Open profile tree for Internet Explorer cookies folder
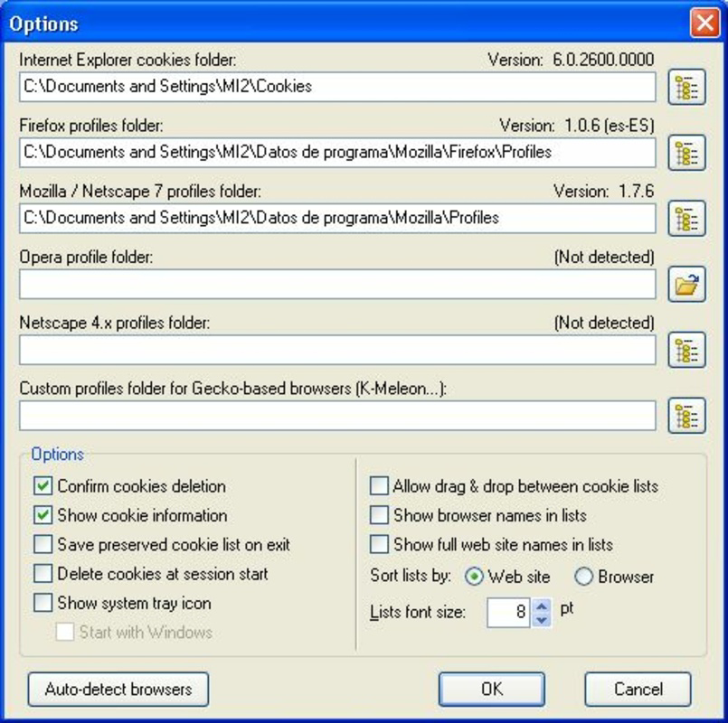This screenshot has width=728, height=723. point(686,87)
